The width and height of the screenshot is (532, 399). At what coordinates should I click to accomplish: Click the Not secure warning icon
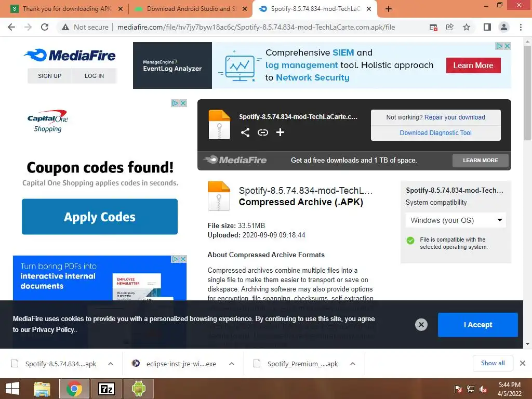(x=65, y=27)
